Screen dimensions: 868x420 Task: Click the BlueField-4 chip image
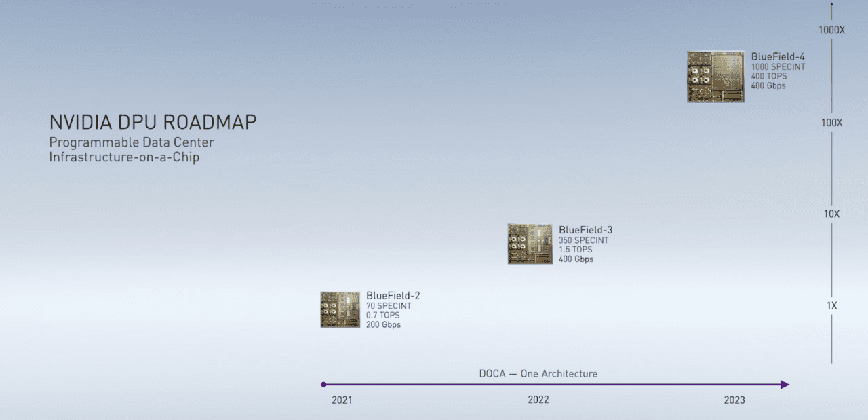pyautogui.click(x=716, y=77)
